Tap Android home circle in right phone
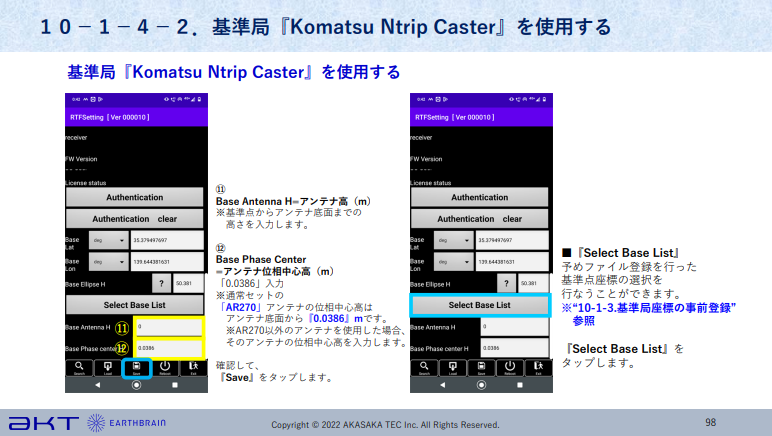 coord(482,385)
